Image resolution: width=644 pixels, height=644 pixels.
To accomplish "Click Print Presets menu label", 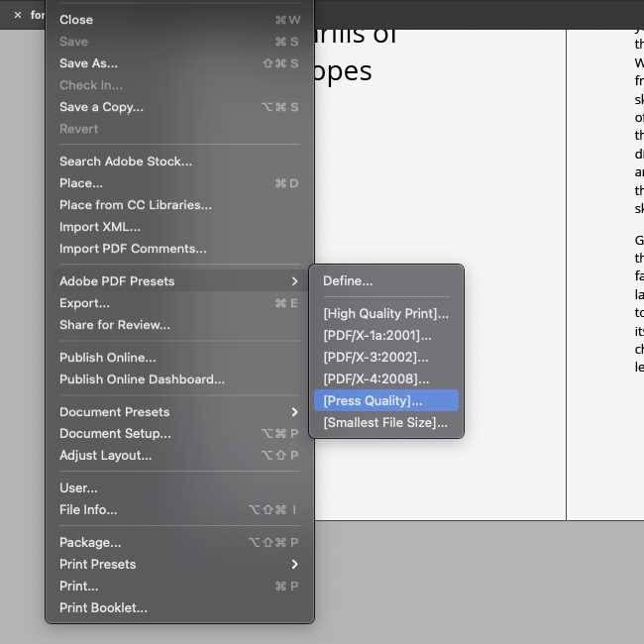I will pos(98,565).
